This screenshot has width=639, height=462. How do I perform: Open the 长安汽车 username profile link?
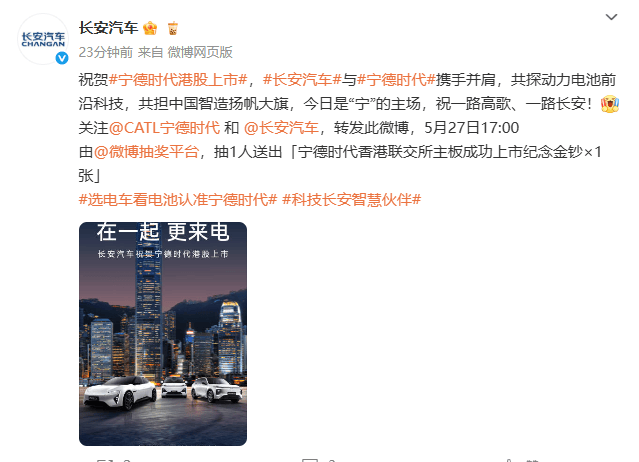point(108,28)
